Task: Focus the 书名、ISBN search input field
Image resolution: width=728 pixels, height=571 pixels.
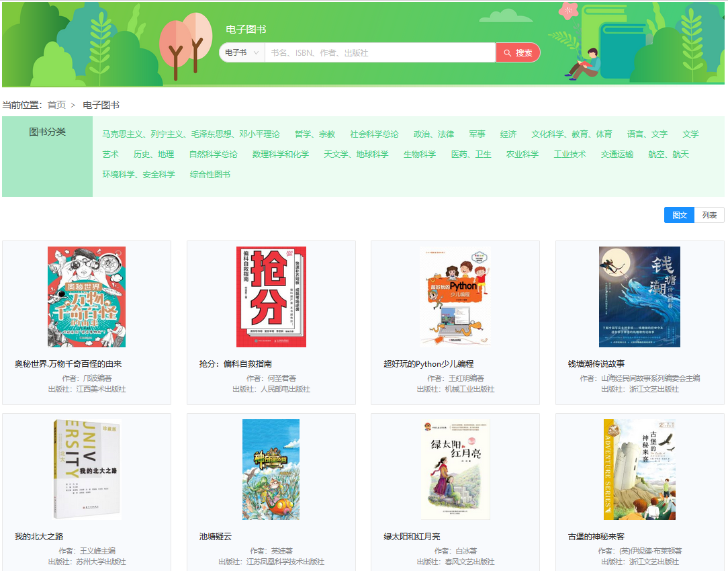Action: (x=380, y=52)
